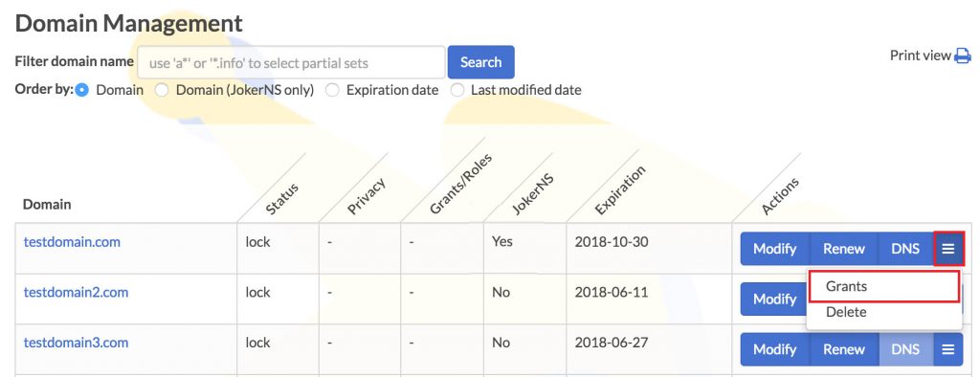Viewport: 980px width, 377px height.
Task: Renew testdomain.com
Action: coord(844,249)
